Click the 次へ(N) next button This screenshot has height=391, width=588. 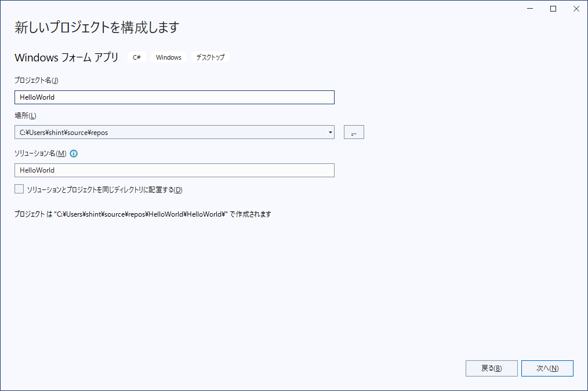pyautogui.click(x=547, y=368)
